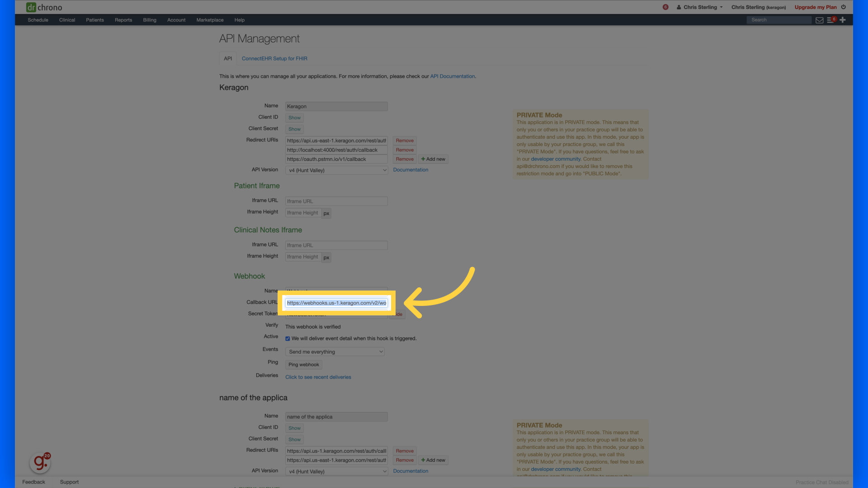Viewport: 868px width, 488px height.
Task: Click the plus quick-add icon
Action: (843, 20)
